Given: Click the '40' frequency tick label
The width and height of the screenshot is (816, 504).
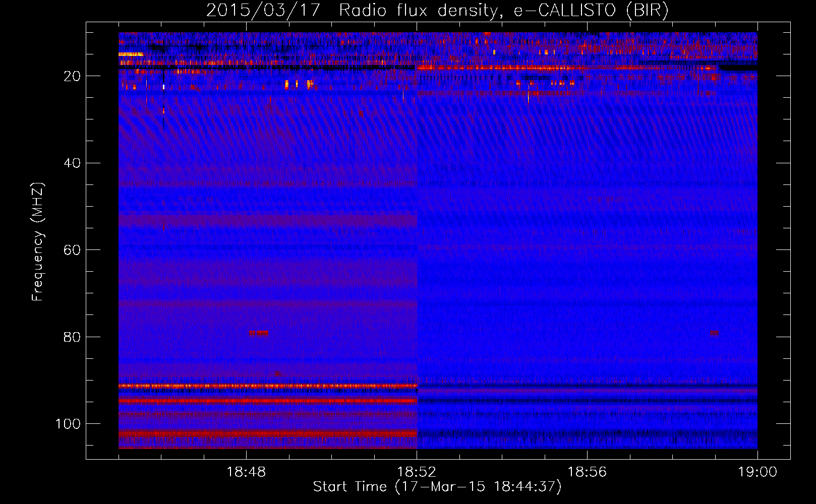Looking at the screenshot, I should (72, 163).
